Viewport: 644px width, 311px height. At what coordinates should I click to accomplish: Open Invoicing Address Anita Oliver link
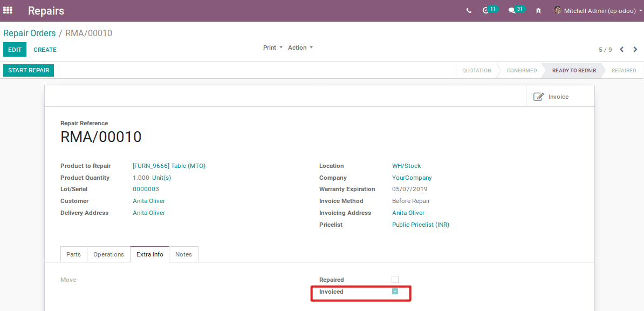click(408, 213)
